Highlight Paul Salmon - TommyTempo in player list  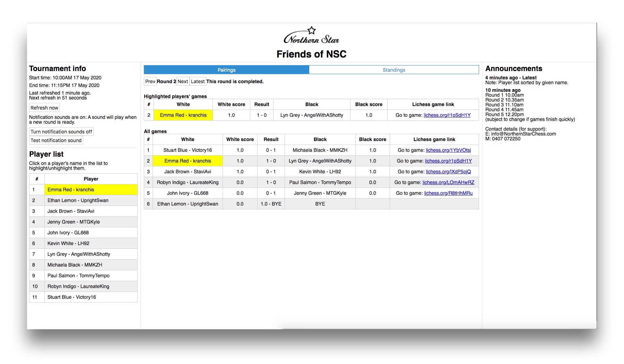[x=91, y=276]
